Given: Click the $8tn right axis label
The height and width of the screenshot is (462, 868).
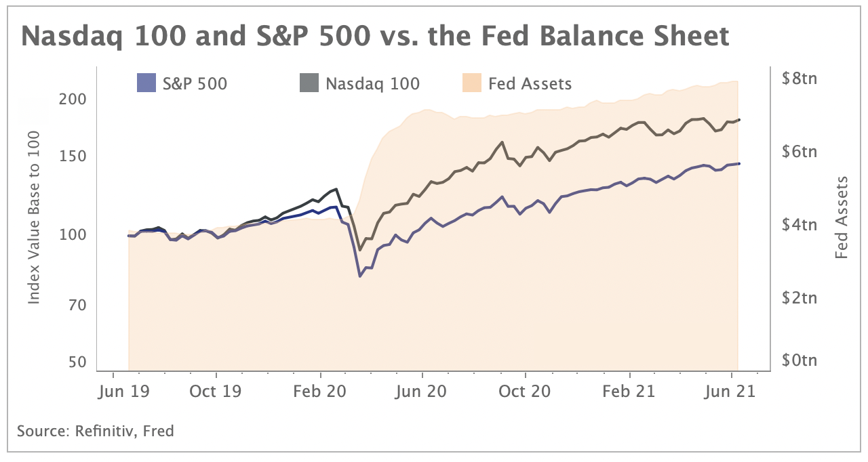Looking at the screenshot, I should [800, 79].
